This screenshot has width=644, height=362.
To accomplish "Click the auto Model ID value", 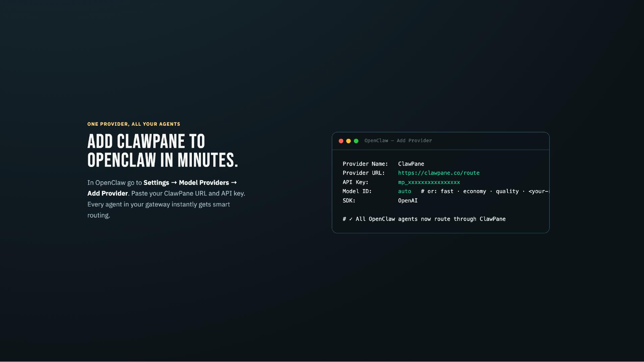I will [x=405, y=191].
